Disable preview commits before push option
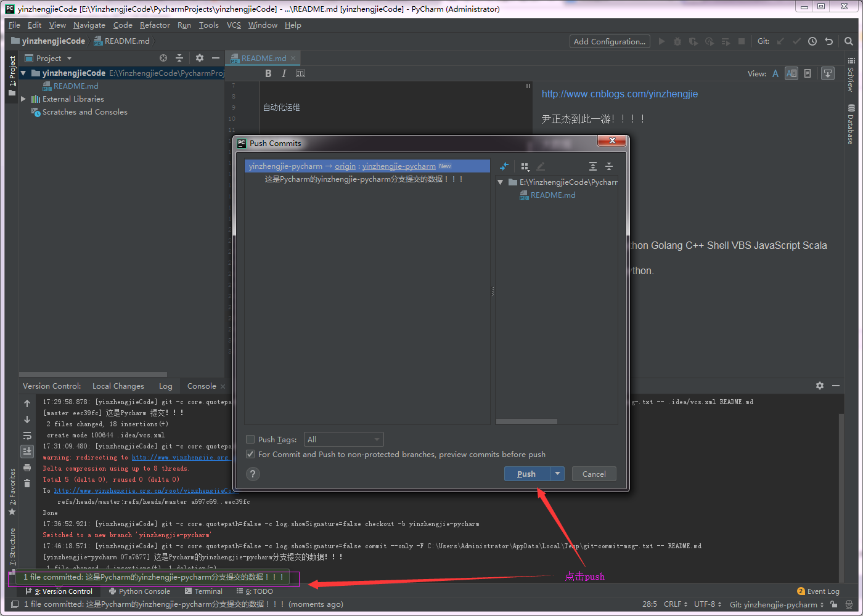 [x=250, y=454]
